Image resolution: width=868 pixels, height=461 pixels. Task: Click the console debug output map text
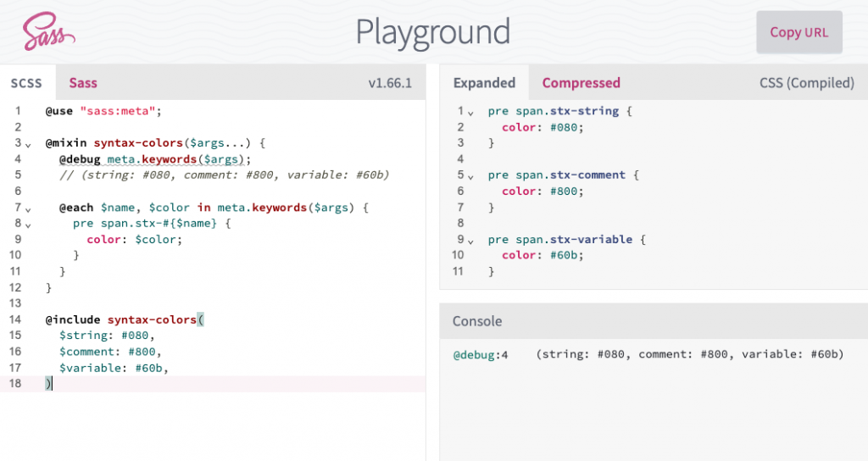click(690, 354)
